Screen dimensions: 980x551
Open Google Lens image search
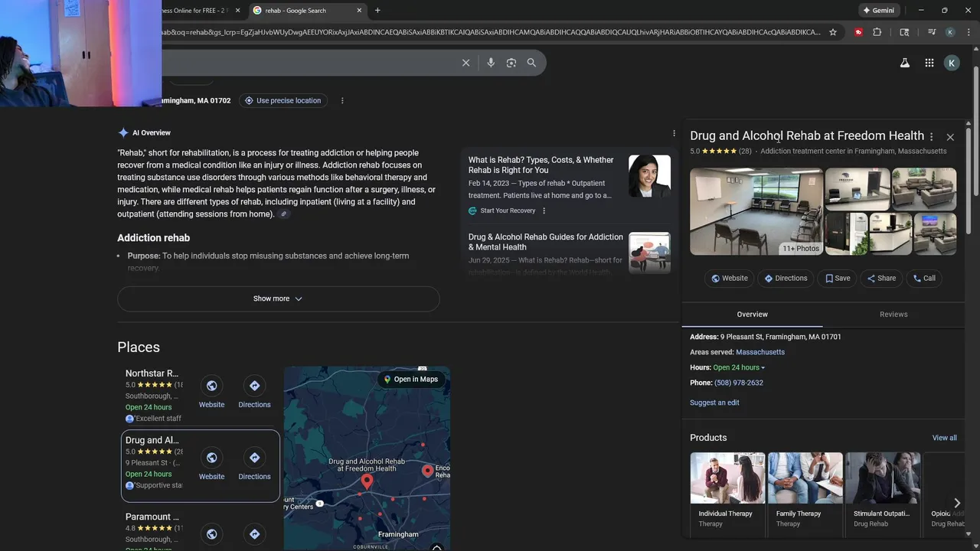point(511,63)
